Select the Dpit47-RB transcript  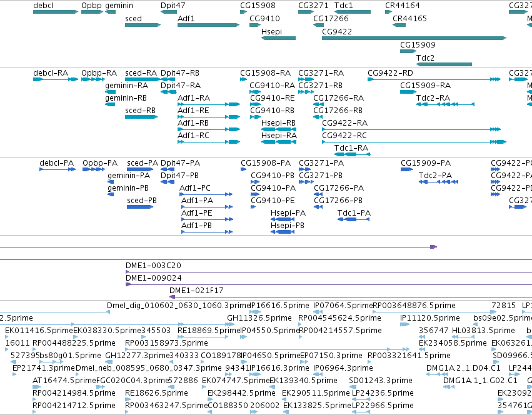[169, 79]
